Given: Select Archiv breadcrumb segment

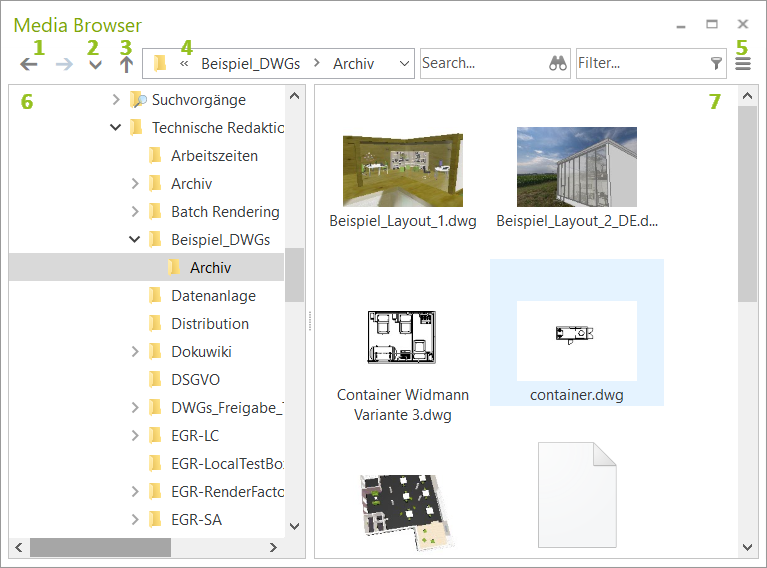Looking at the screenshot, I should coord(354,64).
